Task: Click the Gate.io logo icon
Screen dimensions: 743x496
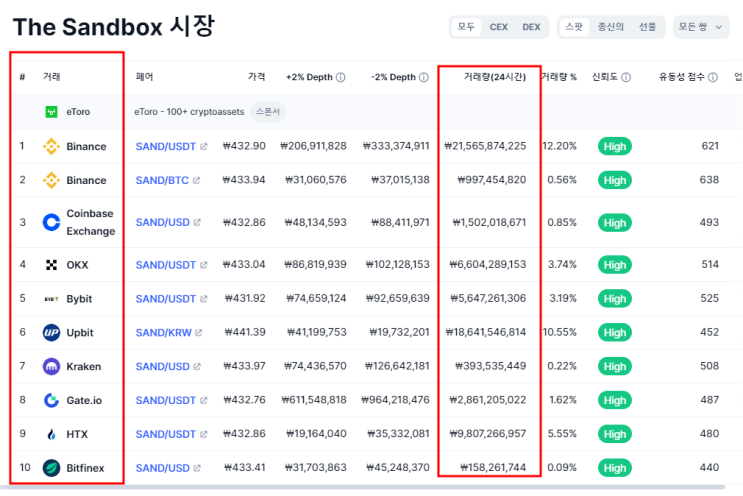Action: tap(51, 400)
